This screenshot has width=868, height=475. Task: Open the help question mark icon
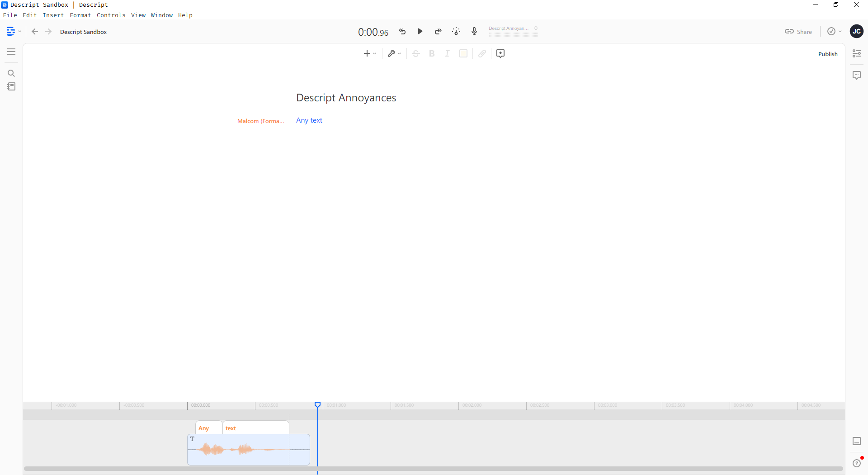[857, 463]
